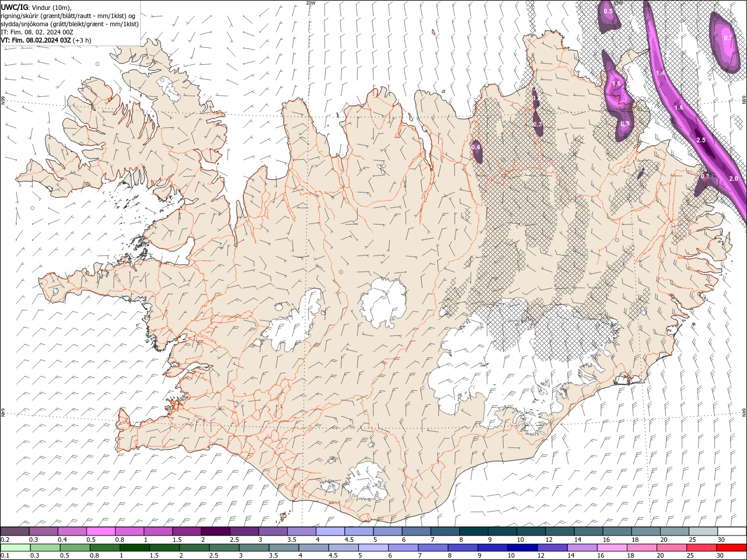Click the 15W longitude label
Viewport: 747px width, 560px height.
click(617, 3)
